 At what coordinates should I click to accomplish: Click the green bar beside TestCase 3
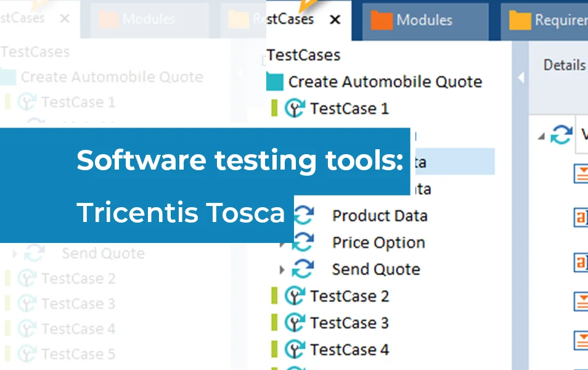tap(274, 323)
